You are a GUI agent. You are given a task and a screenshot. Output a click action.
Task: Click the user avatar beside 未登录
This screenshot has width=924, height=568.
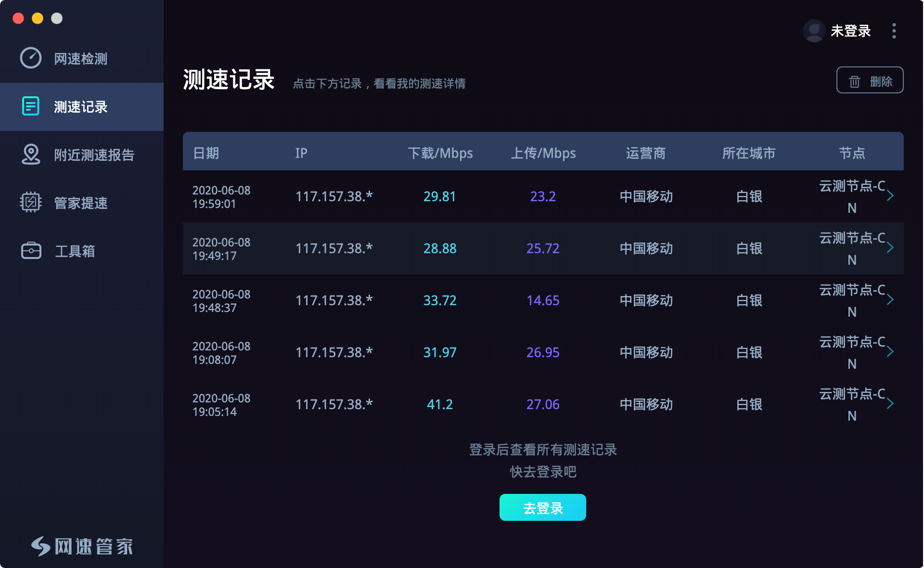coord(814,30)
